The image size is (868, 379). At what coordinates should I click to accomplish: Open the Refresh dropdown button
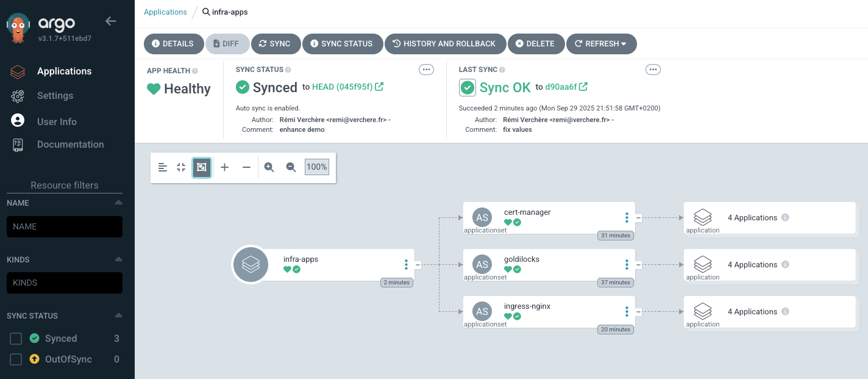601,44
